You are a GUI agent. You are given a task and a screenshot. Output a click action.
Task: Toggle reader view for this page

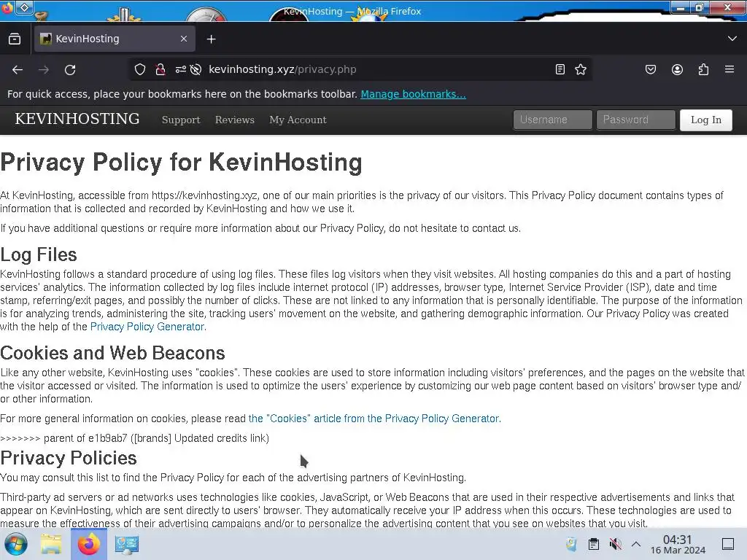560,69
